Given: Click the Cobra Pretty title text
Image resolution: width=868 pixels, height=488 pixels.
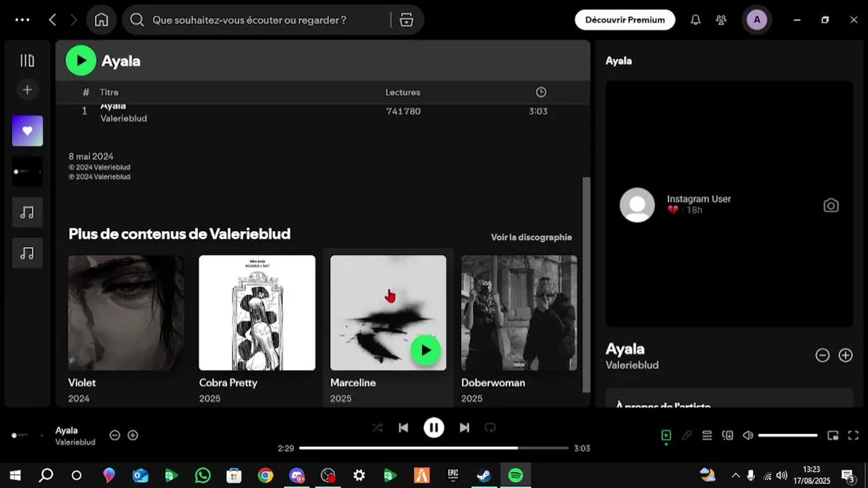Looking at the screenshot, I should 228,382.
